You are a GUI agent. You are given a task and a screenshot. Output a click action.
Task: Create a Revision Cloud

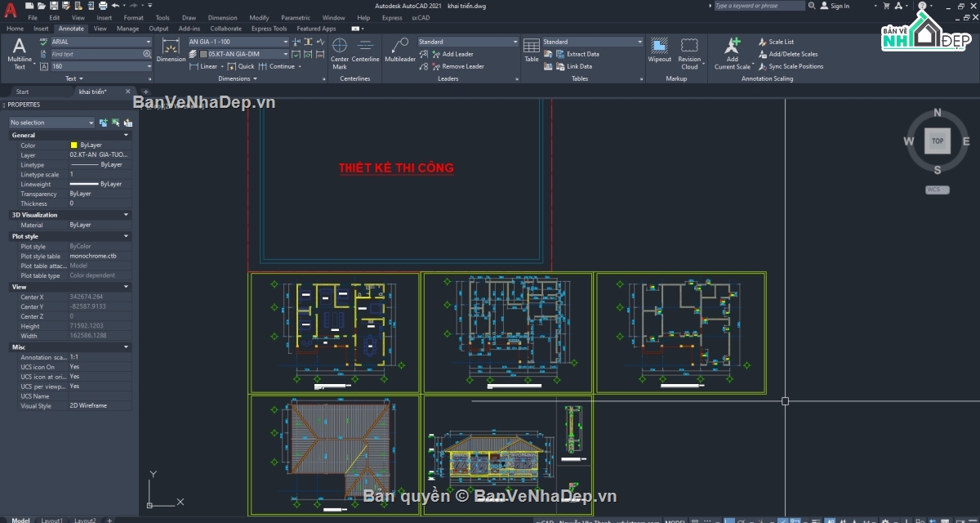[x=689, y=51]
